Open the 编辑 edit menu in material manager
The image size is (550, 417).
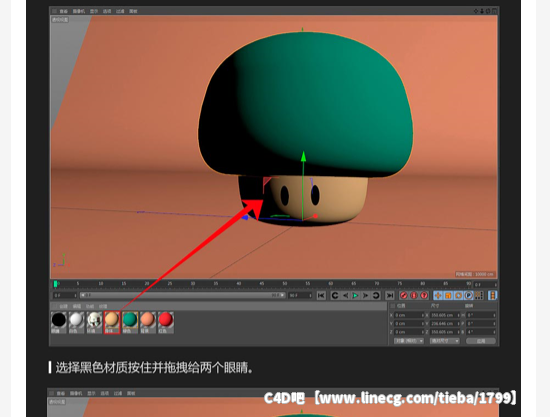coord(77,306)
